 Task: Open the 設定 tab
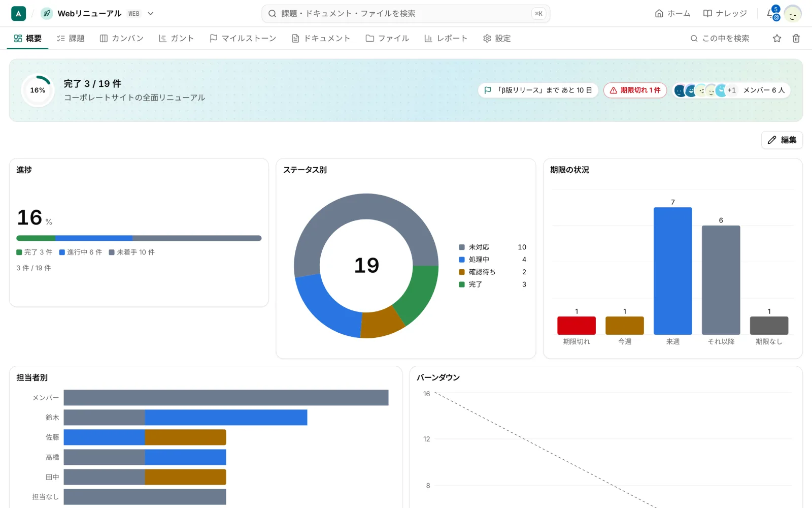click(x=497, y=38)
